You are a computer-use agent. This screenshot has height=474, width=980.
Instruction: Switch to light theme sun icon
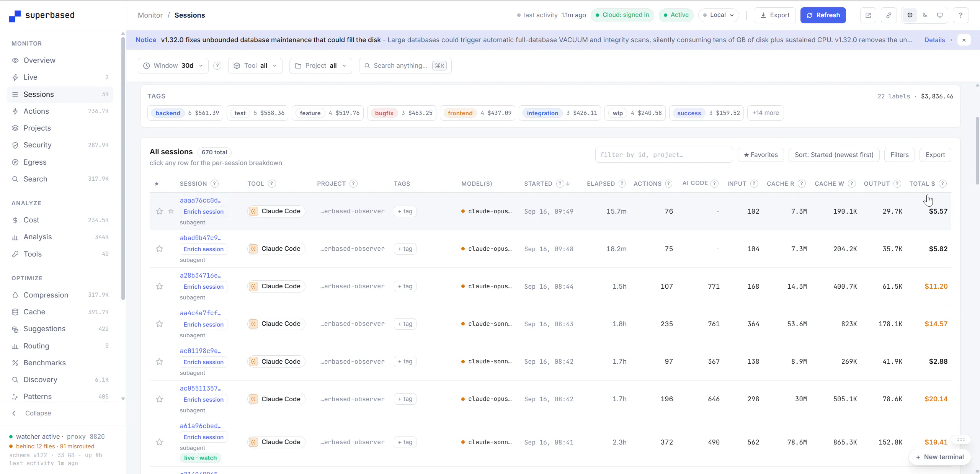[910, 15]
